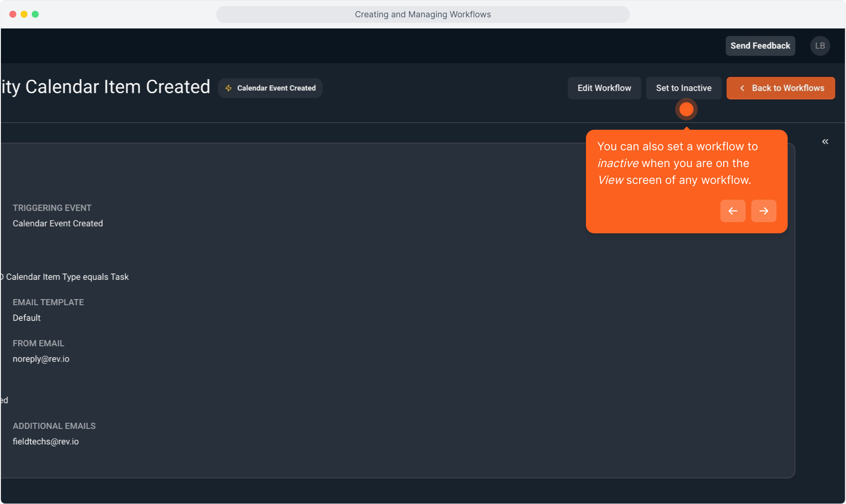Go back to Workflows list
The height and width of the screenshot is (504, 846).
[780, 88]
